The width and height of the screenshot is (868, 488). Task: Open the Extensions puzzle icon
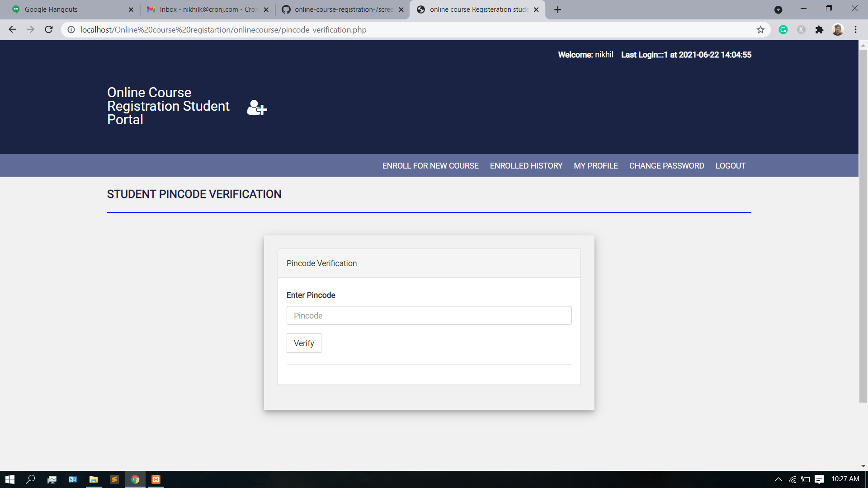coord(819,30)
